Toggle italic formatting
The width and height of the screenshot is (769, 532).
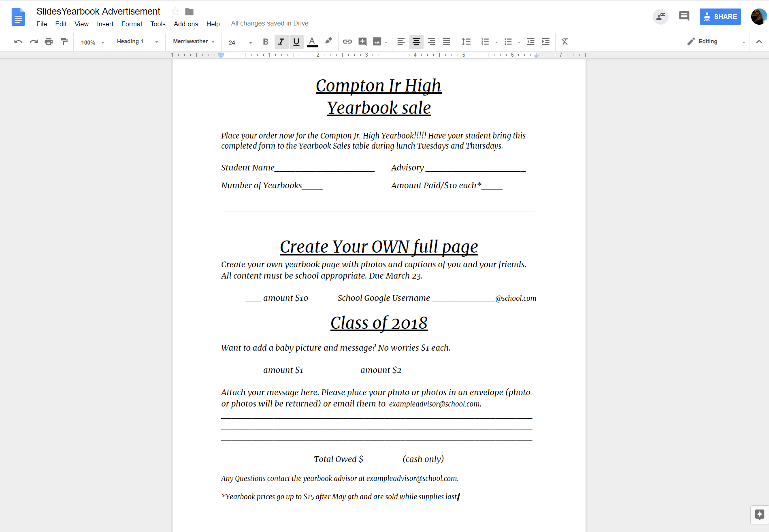[281, 42]
